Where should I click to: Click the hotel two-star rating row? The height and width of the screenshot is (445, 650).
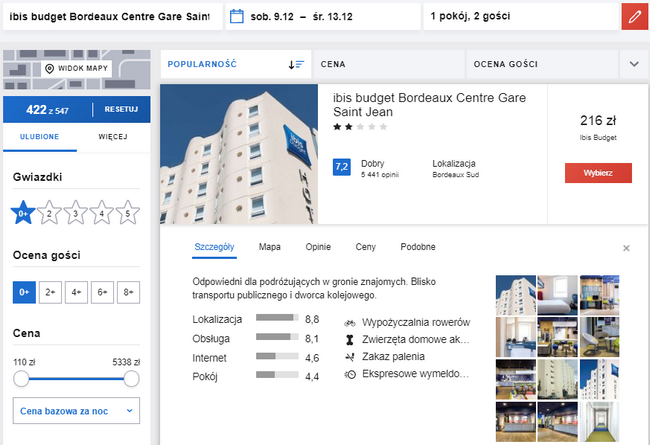(360, 127)
